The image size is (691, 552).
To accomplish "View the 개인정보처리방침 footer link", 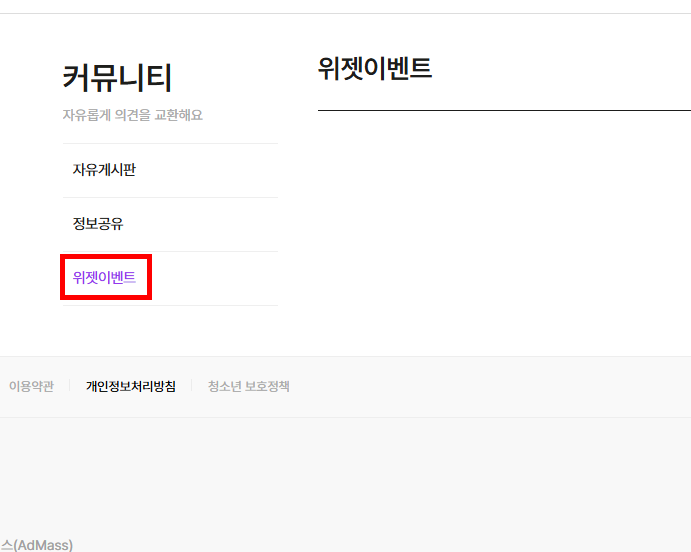I will click(131, 386).
